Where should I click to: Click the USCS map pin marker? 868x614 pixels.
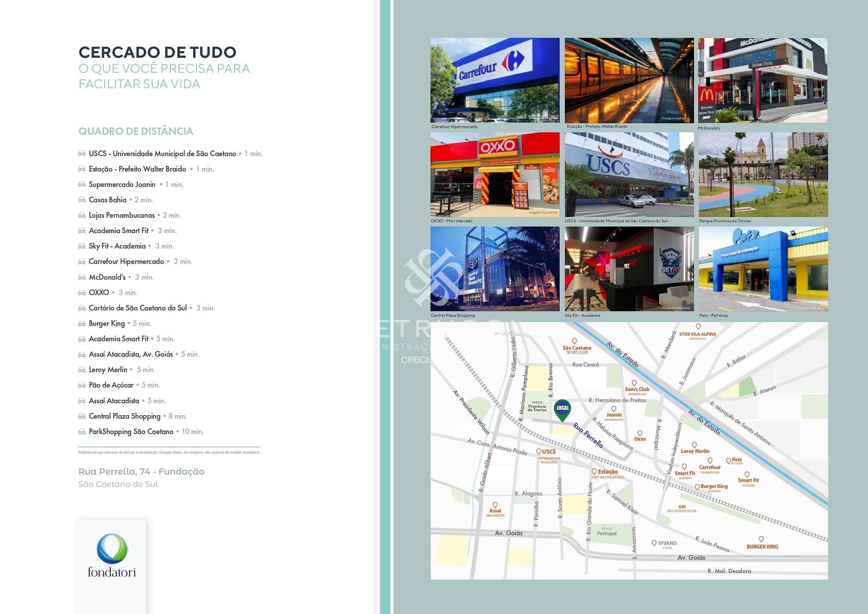538,452
